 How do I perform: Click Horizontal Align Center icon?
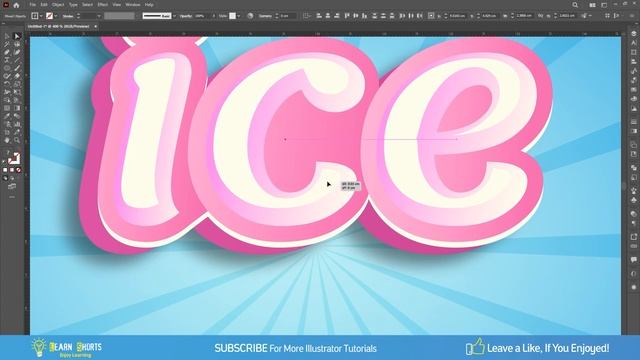(328, 16)
